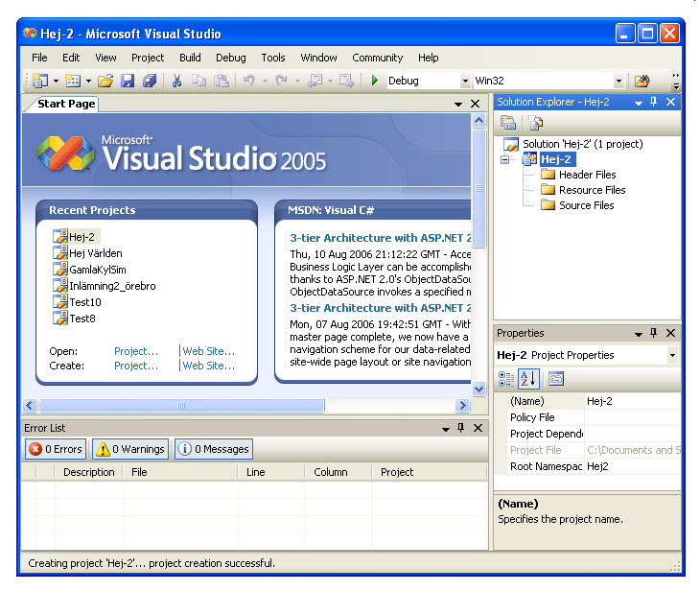Click the Navigate Forward toolbar icon
Screen dimensions: 700x591
(346, 81)
